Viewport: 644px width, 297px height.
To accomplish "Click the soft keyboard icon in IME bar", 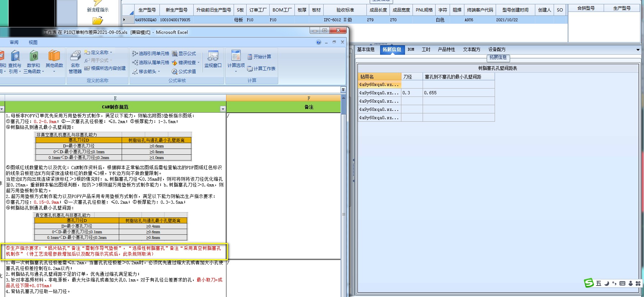I will click(x=622, y=283).
